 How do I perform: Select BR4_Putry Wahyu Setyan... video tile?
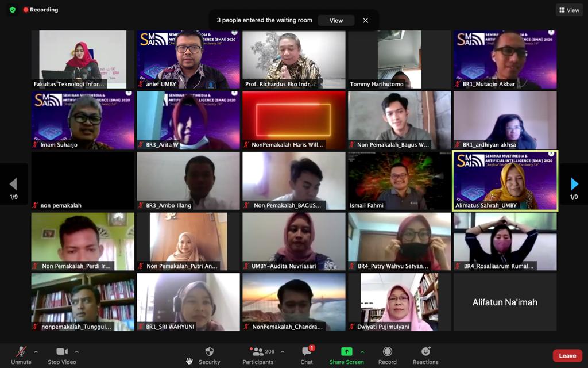point(400,241)
